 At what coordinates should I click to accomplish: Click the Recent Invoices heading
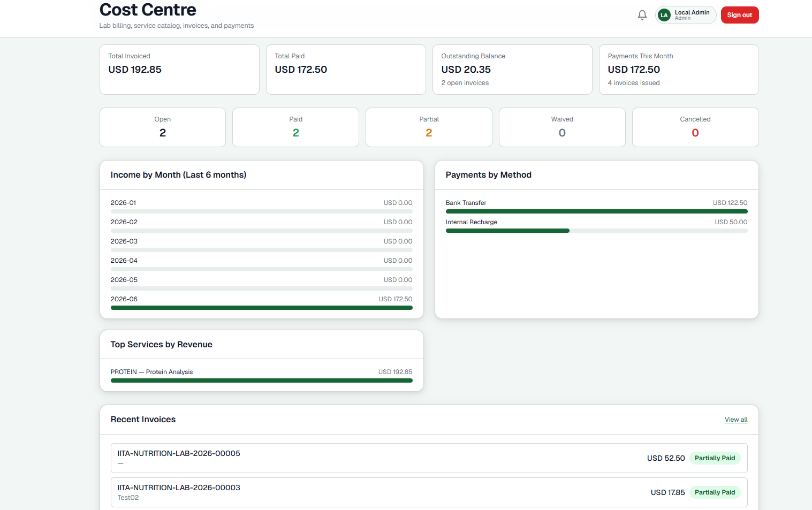pyautogui.click(x=143, y=420)
